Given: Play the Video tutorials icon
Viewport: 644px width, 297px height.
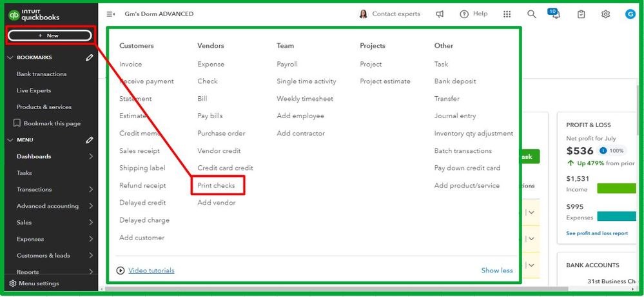Looking at the screenshot, I should point(121,271).
